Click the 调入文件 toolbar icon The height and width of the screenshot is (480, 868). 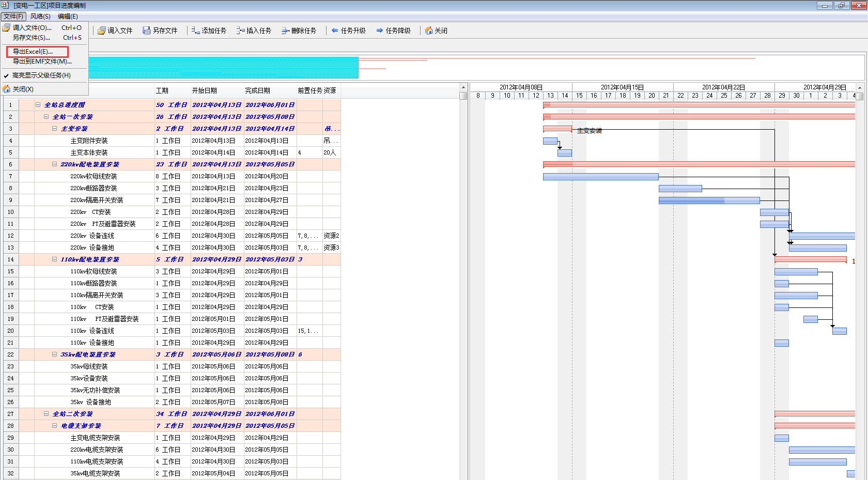pyautogui.click(x=102, y=31)
